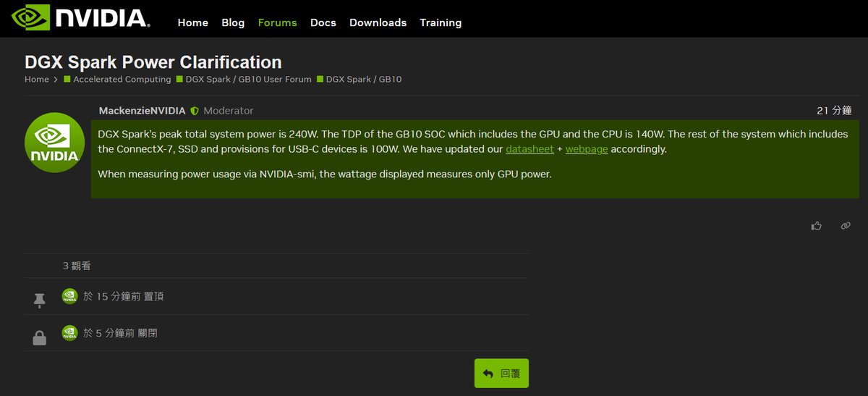Go to Docs in the top navigation

323,22
